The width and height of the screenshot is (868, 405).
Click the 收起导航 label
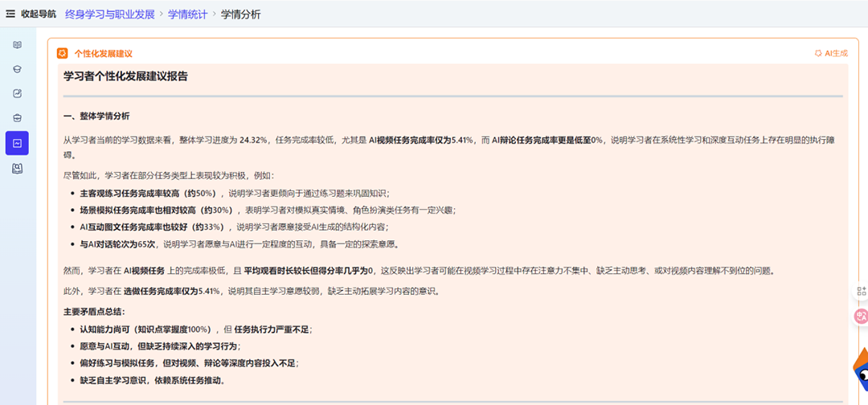(x=39, y=14)
